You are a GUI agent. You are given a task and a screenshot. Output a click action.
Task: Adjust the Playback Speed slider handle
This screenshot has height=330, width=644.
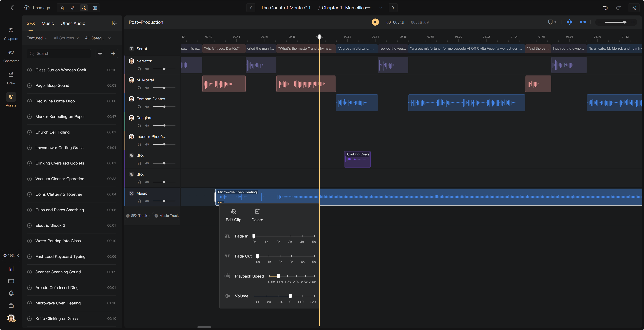tap(278, 276)
